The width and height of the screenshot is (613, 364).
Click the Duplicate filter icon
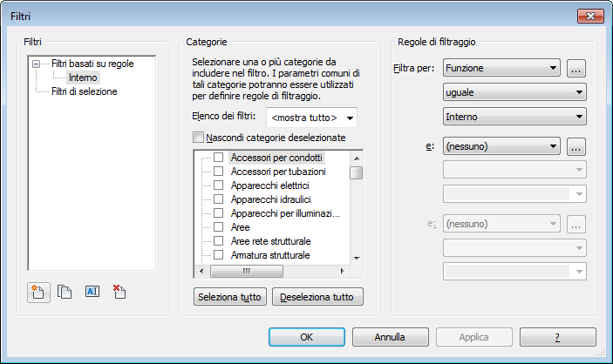(64, 293)
